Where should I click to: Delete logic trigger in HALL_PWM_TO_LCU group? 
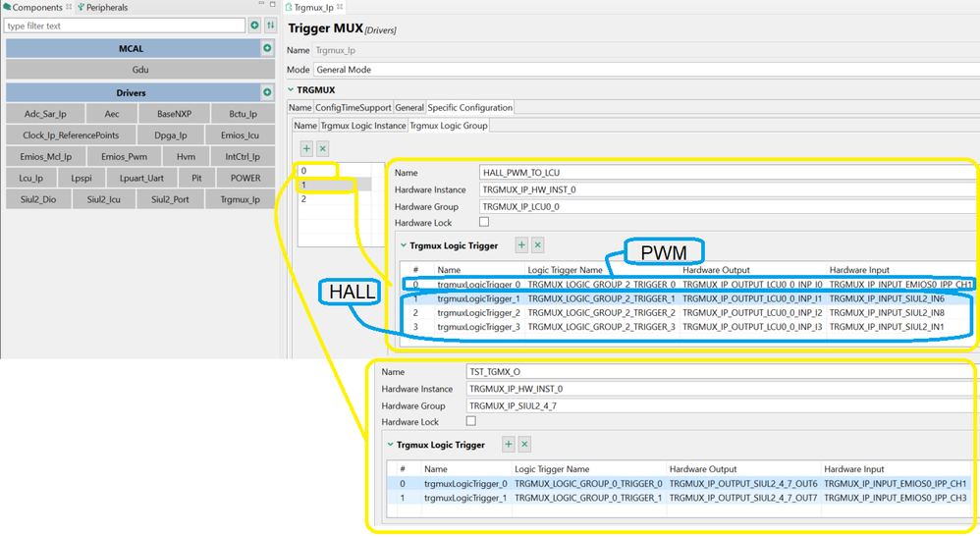(x=537, y=245)
